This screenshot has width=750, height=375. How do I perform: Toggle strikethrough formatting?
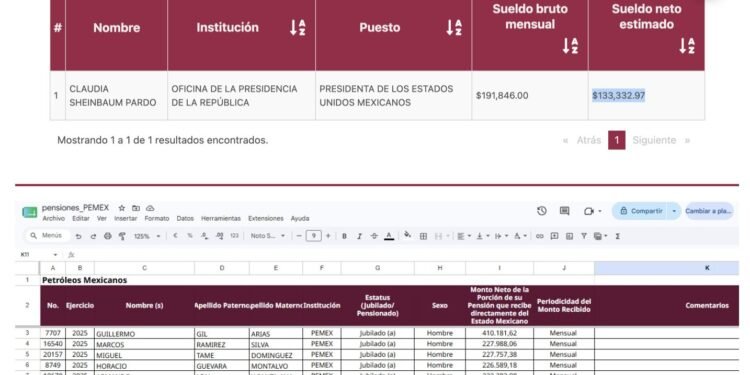374,236
